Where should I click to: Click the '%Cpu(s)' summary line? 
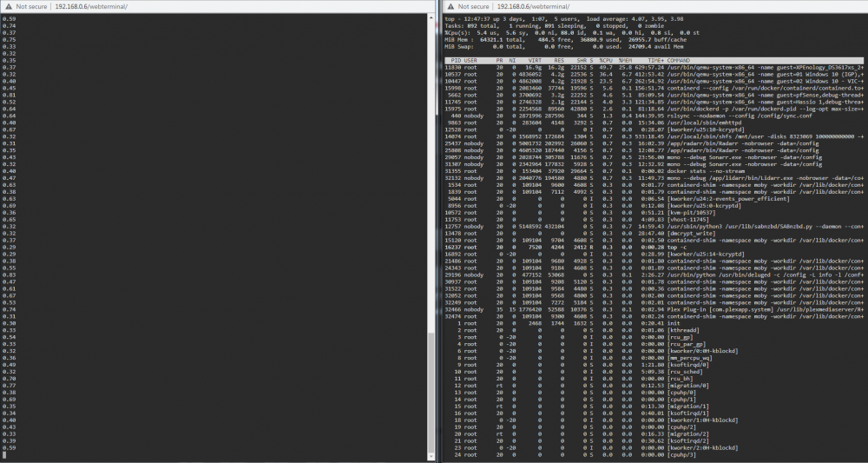click(572, 33)
